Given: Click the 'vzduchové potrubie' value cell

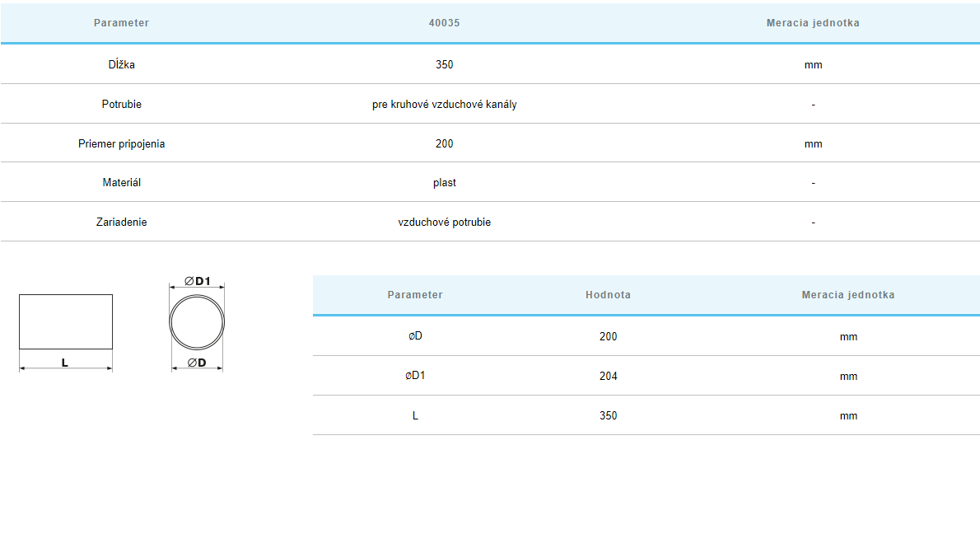Looking at the screenshot, I should (444, 222).
